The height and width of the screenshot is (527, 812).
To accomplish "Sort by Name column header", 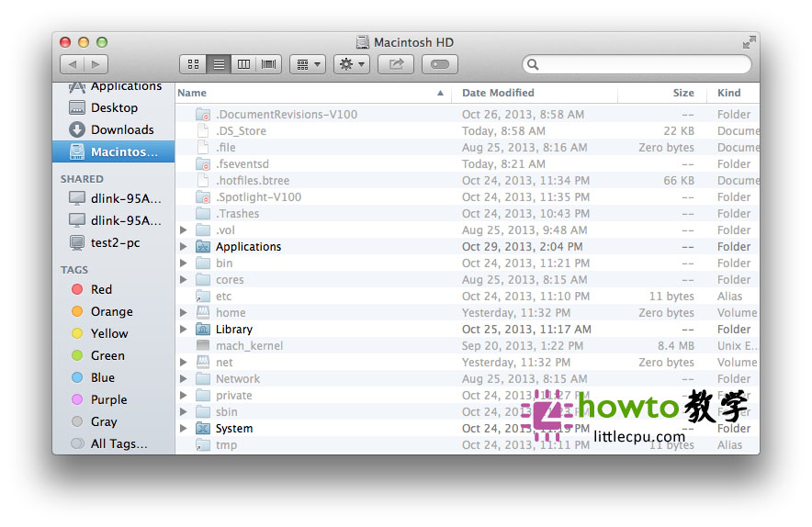I will point(313,93).
